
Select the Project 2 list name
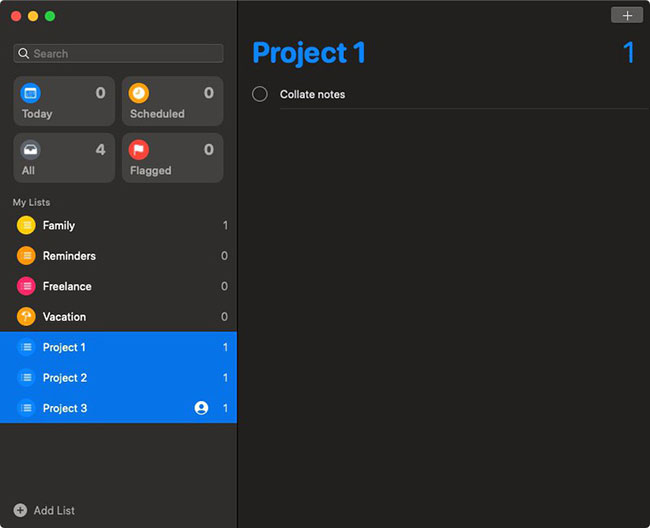65,378
